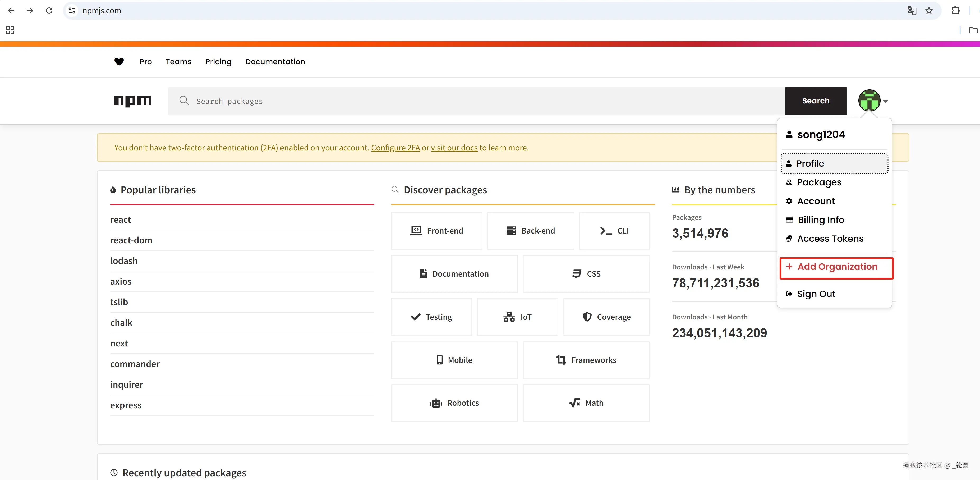Click the black heart icon
This screenshot has width=980, height=480.
119,62
